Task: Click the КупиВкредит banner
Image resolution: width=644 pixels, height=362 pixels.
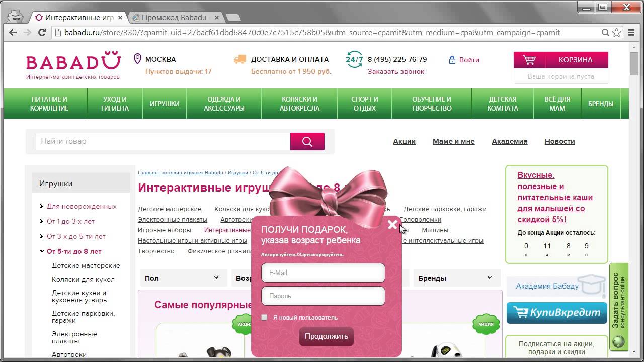Action: point(556,312)
